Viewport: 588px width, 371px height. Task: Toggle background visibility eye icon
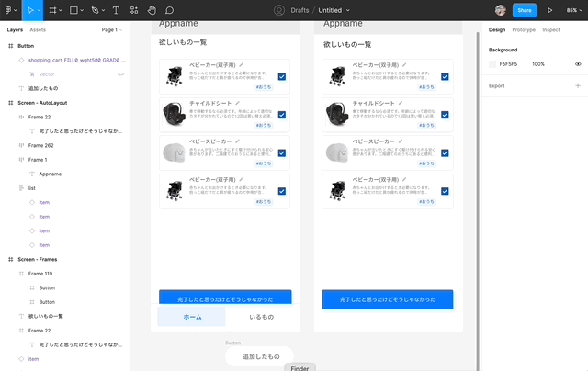point(578,64)
